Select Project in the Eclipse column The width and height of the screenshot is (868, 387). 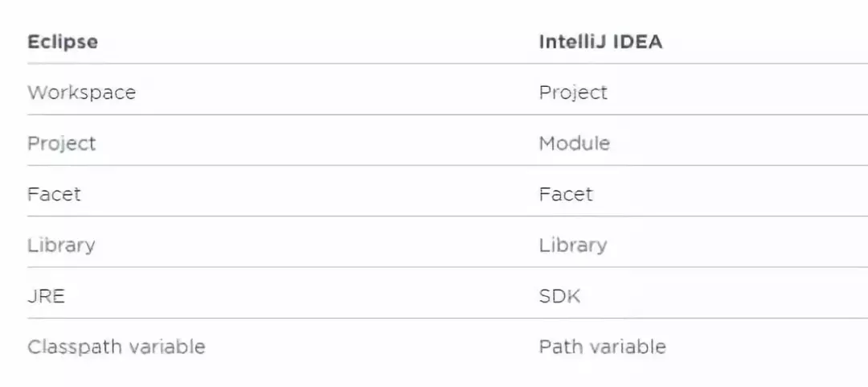(x=62, y=143)
